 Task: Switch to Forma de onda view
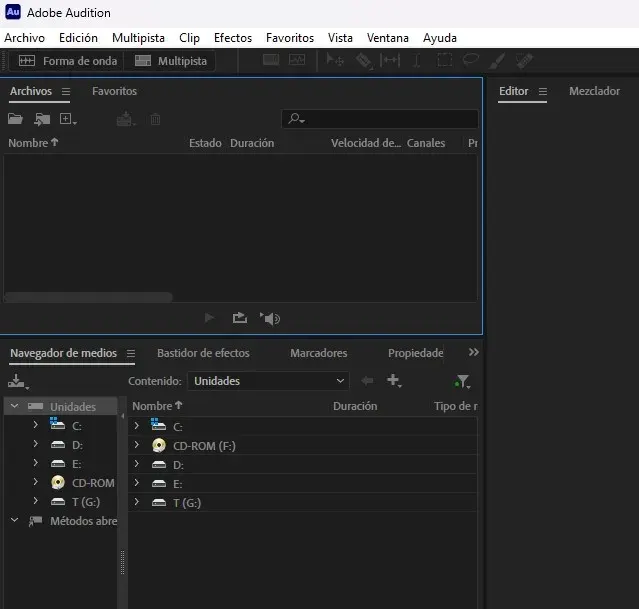67,61
